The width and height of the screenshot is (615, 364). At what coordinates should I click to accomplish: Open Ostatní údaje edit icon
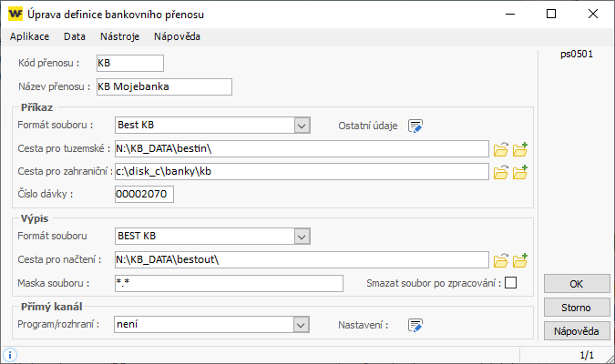(415, 126)
